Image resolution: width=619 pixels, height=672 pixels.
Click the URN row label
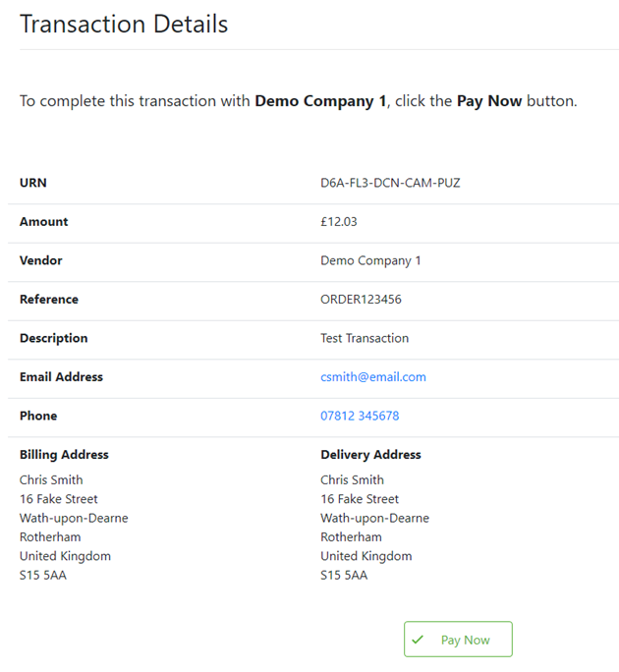coord(32,183)
